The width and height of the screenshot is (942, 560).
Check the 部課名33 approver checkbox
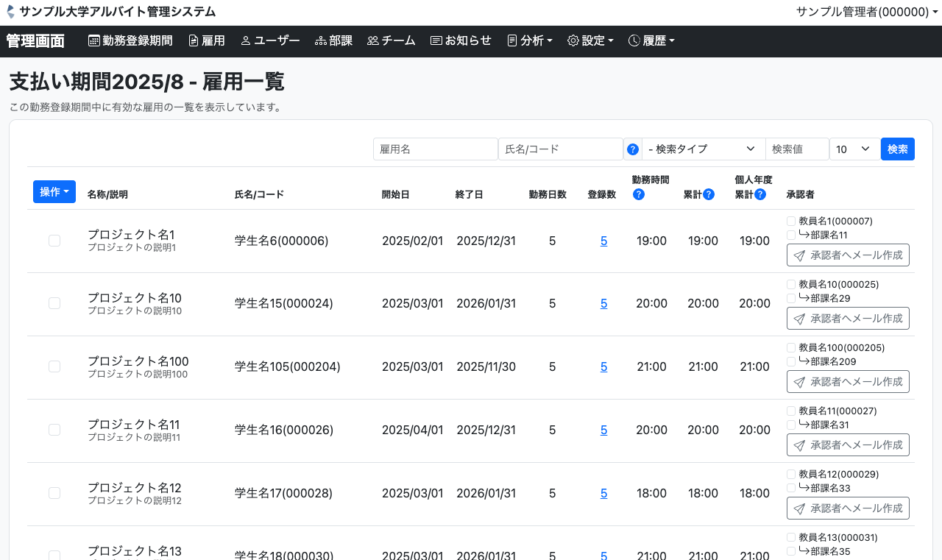[791, 489]
